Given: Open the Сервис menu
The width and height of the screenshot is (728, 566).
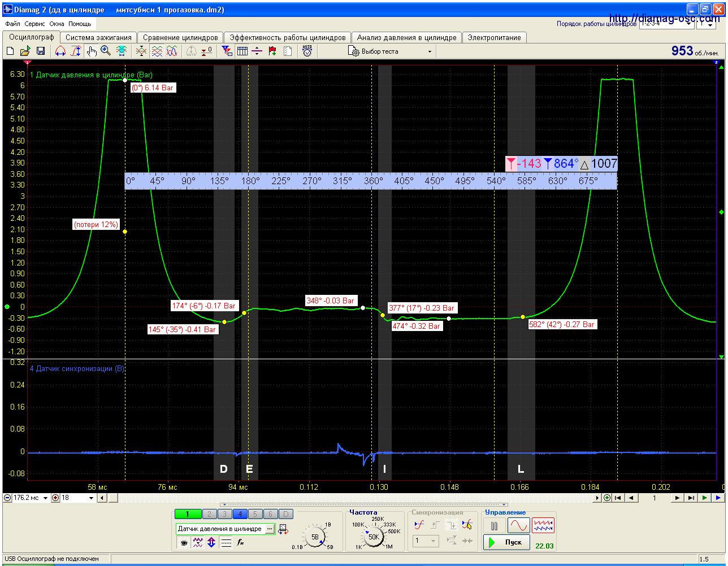Looking at the screenshot, I should coord(35,24).
